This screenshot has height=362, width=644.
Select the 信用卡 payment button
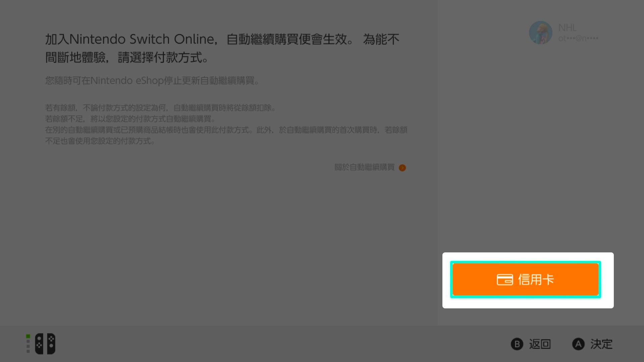tap(525, 280)
